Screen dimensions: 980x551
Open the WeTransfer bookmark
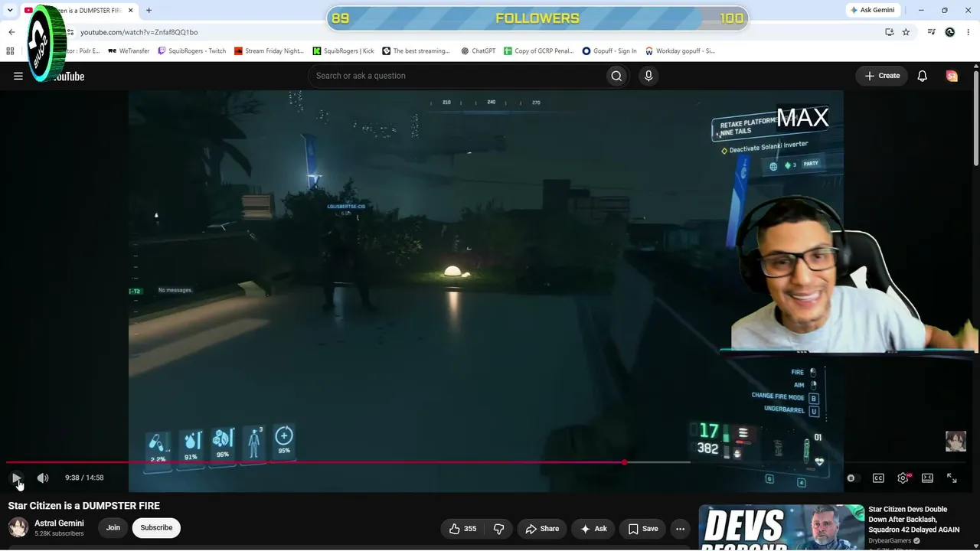129,51
